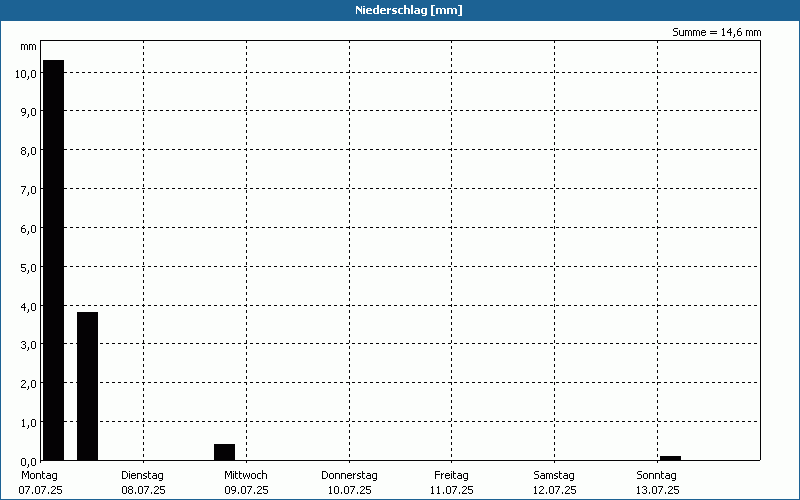800x500 pixels.
Task: Click the tallest Monday precipitation bar
Action: [54, 260]
